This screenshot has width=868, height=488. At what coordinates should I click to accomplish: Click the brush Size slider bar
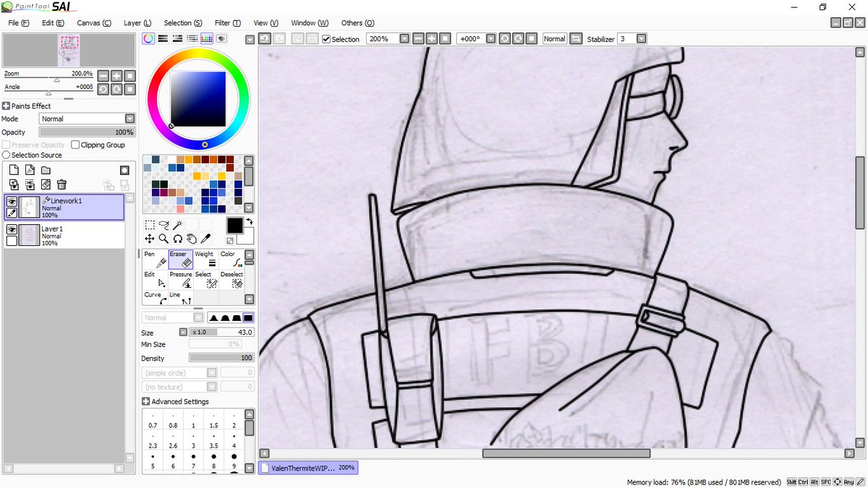[221, 332]
